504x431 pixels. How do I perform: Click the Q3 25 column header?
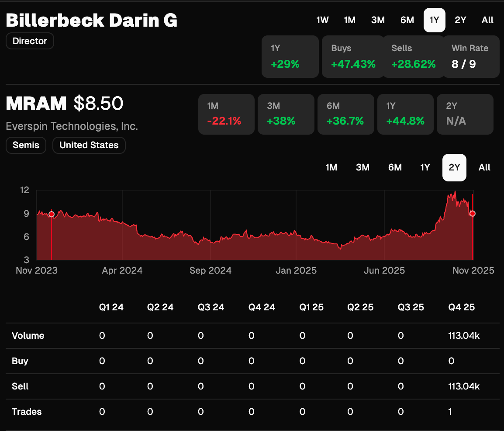tap(411, 307)
